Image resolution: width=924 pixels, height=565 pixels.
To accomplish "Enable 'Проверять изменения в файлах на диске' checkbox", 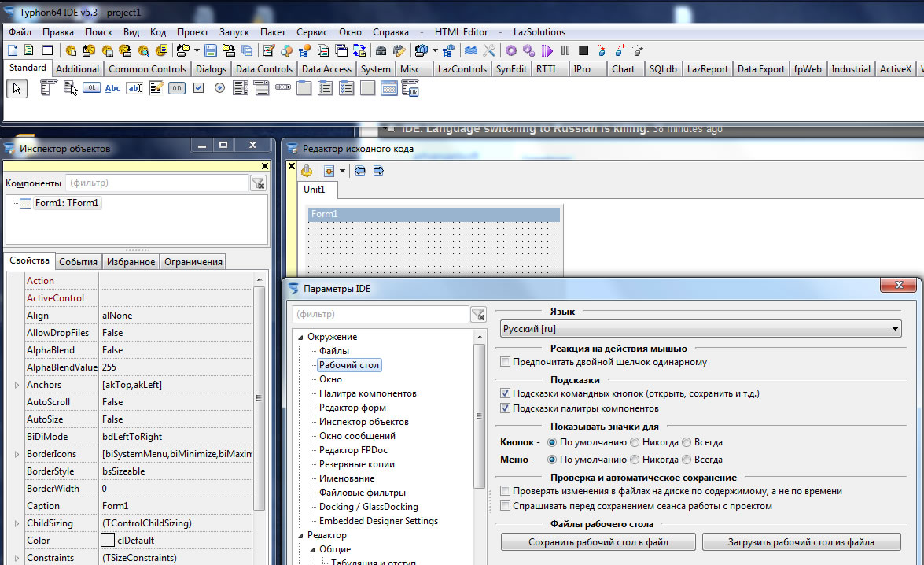I will pos(505,491).
